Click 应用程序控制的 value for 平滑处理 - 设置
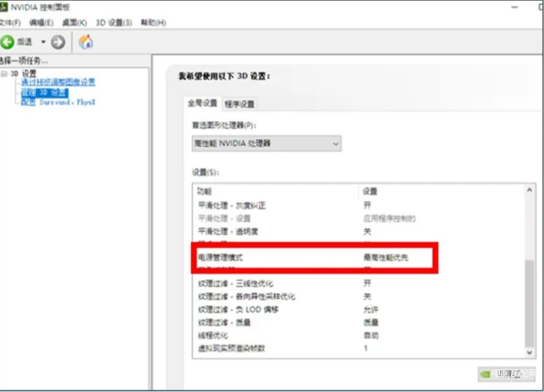Image resolution: width=544 pixels, height=392 pixels. pos(390,219)
